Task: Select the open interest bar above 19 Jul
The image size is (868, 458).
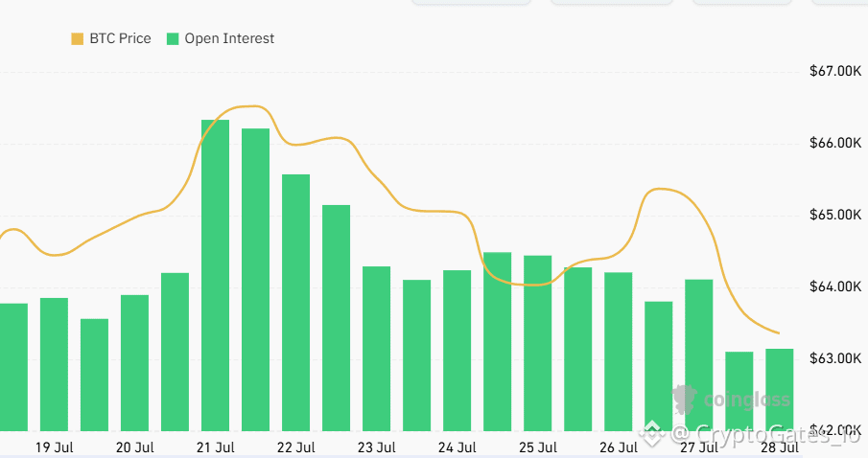Action: 55,364
